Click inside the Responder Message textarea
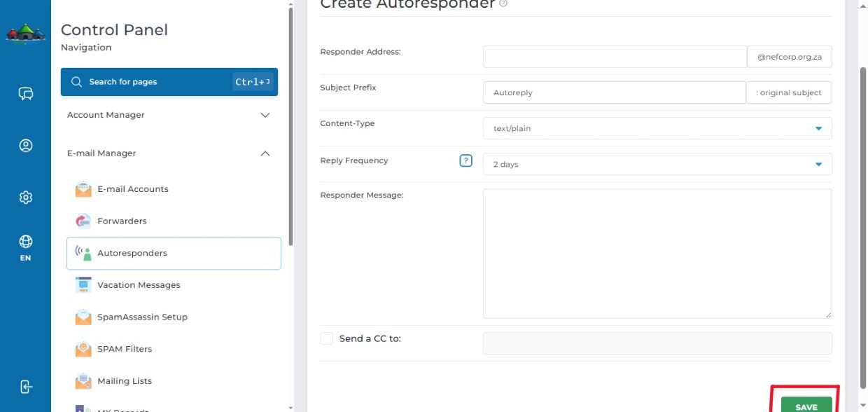The image size is (868, 412). 657,254
